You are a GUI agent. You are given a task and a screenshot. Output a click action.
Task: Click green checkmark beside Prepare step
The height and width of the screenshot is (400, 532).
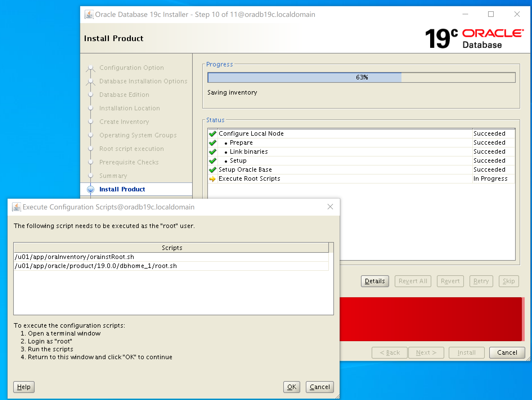click(213, 143)
